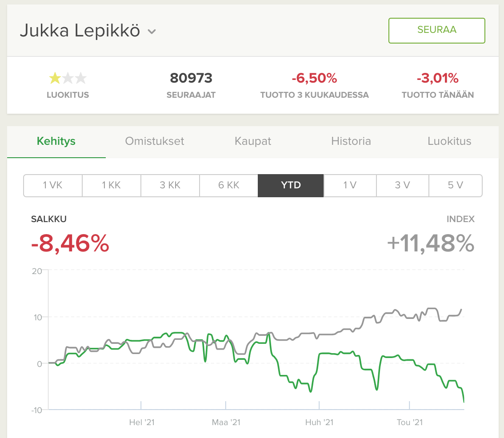The width and height of the screenshot is (504, 438).
Task: Switch chart period to 1 V
Action: [x=350, y=185]
